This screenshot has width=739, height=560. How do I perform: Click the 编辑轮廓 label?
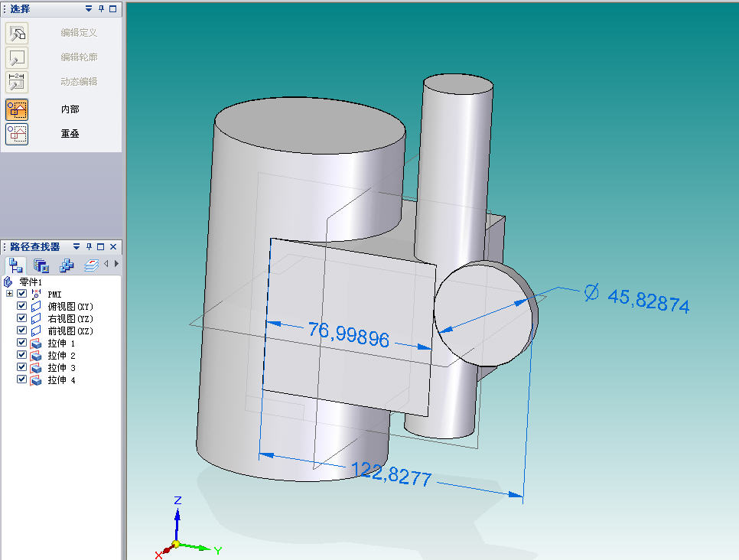[79, 57]
